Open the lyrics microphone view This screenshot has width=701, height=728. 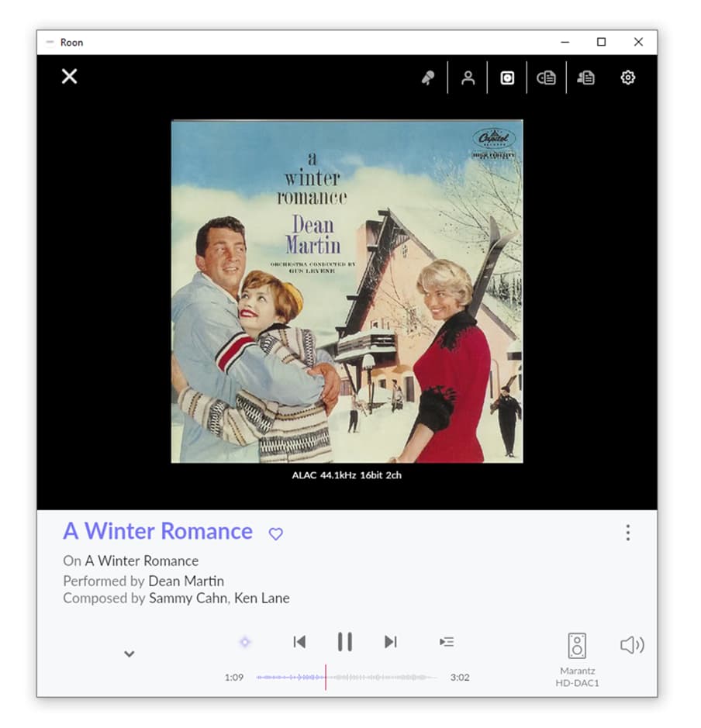tap(428, 78)
